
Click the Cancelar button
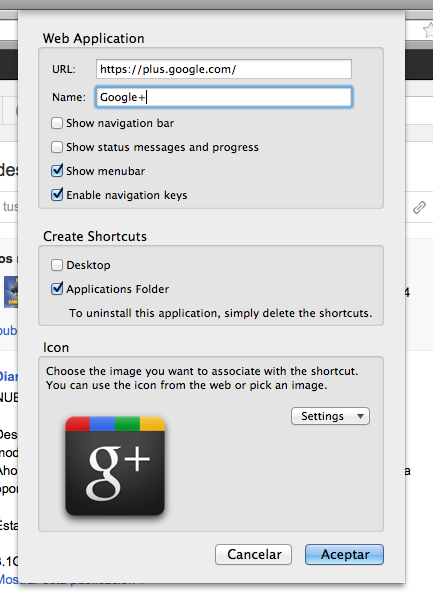(x=254, y=554)
